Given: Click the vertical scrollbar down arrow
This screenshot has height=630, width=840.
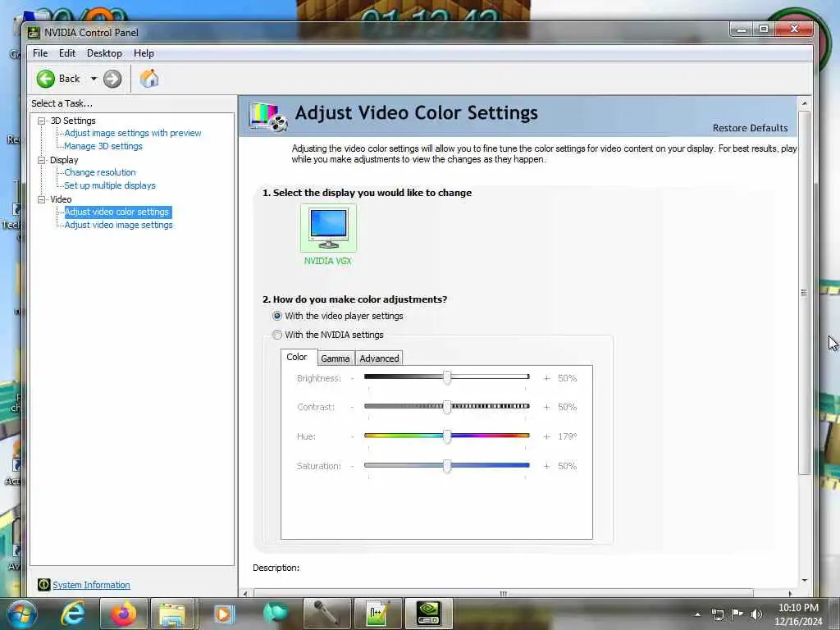Looking at the screenshot, I should (x=804, y=580).
